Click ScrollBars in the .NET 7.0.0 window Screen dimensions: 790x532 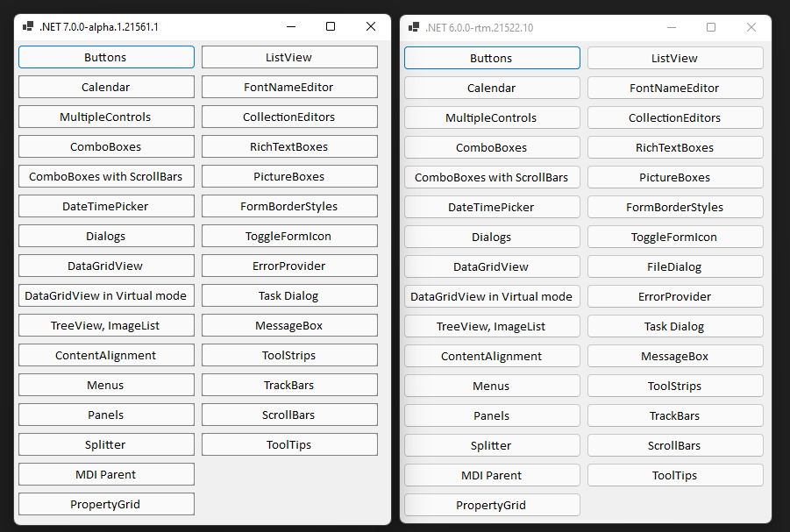(289, 414)
